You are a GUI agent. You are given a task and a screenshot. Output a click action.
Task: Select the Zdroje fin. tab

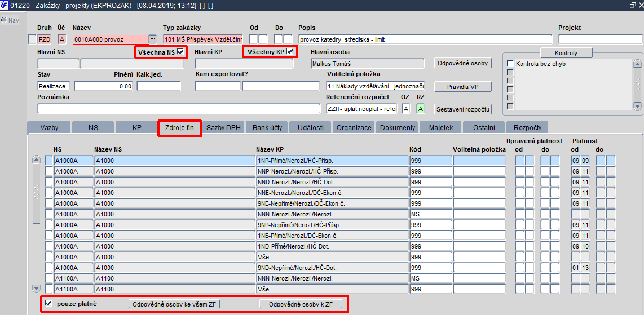(180, 127)
